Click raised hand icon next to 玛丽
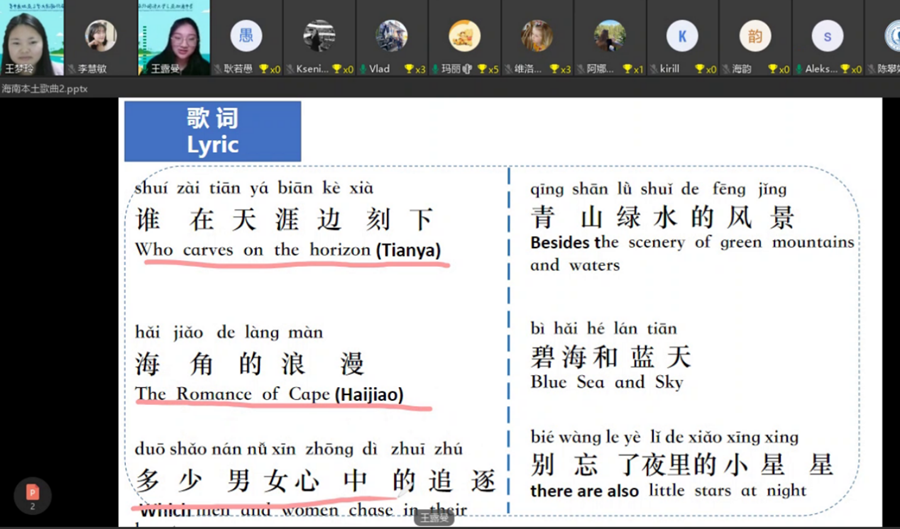The width and height of the screenshot is (900, 529). click(467, 69)
